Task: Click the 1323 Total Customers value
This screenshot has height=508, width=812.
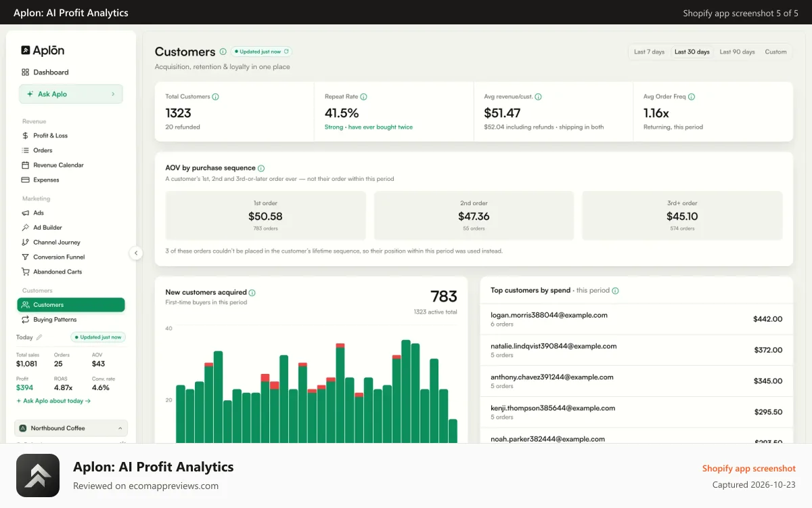Action: (178, 113)
